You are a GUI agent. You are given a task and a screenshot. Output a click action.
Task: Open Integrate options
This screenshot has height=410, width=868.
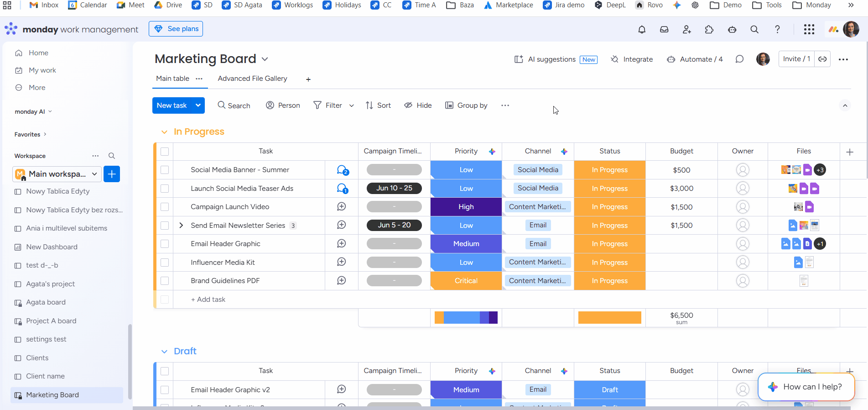[x=632, y=59]
